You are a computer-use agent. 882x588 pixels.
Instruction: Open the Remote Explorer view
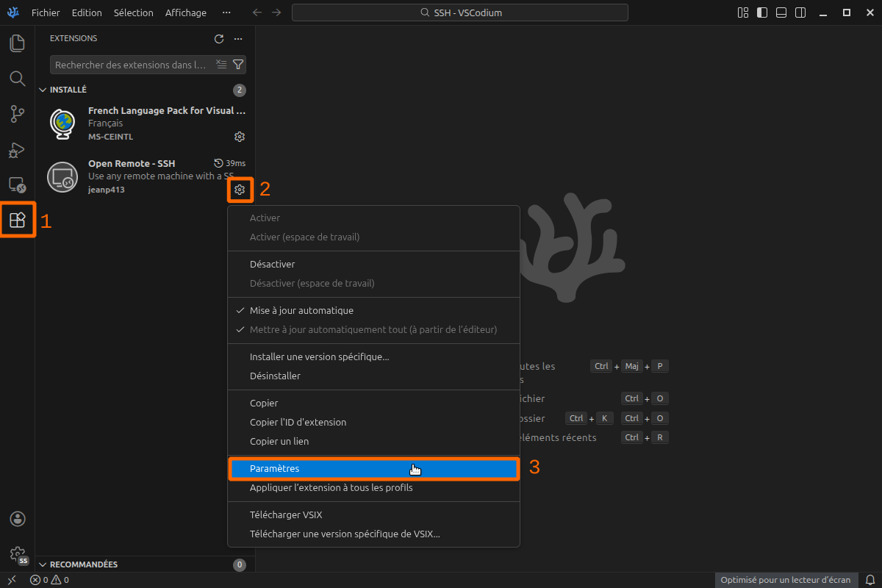[18, 184]
